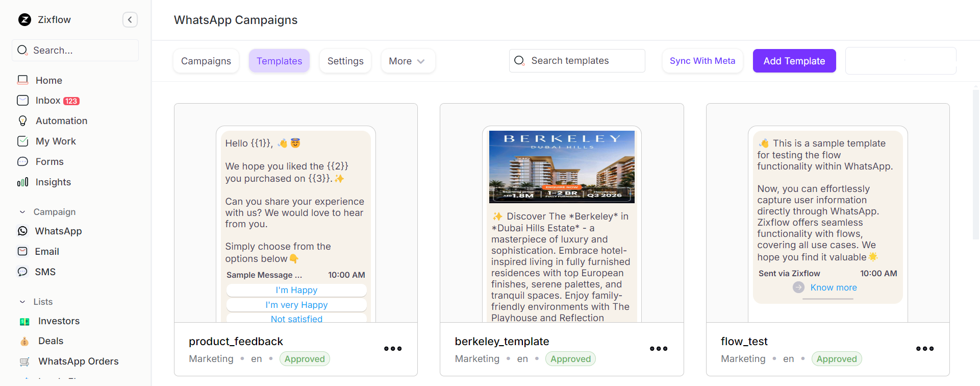Click the Deals money bag icon
Image resolution: width=980 pixels, height=386 pixels.
[24, 341]
